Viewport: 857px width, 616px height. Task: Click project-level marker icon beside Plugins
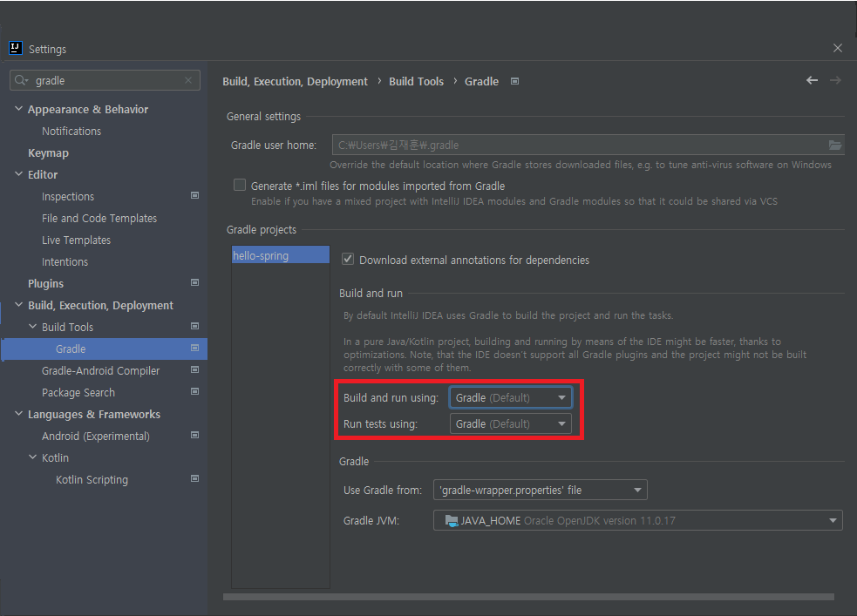click(194, 283)
